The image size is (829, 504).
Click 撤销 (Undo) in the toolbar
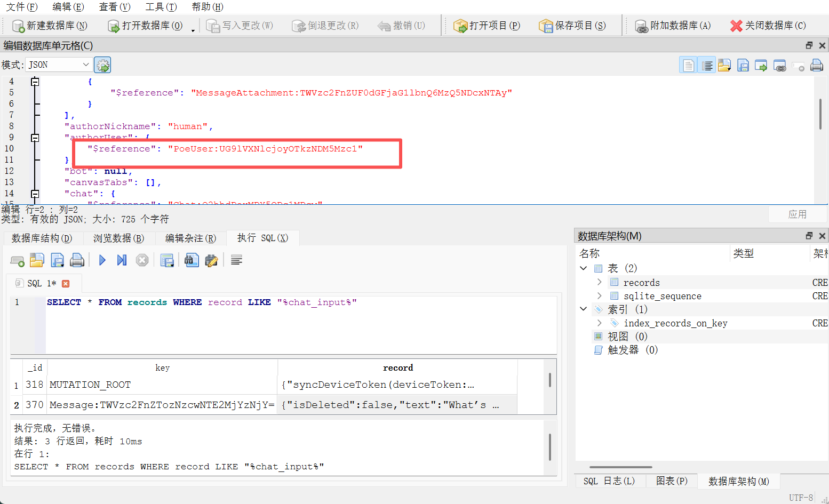(x=401, y=26)
